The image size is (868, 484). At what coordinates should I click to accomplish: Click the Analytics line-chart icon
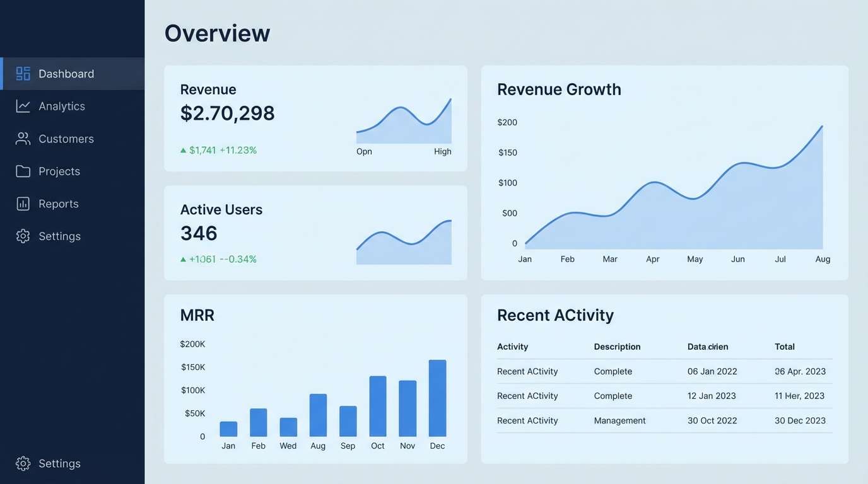[23, 106]
